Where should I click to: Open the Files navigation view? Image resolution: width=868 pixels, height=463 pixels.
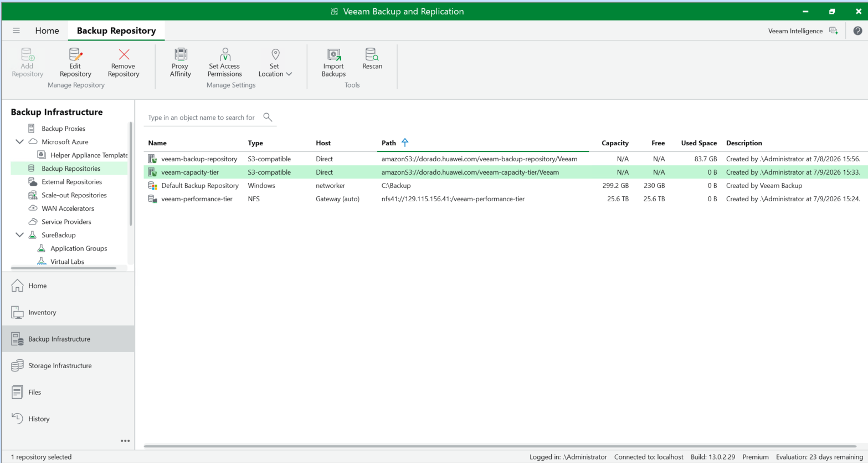point(68,392)
